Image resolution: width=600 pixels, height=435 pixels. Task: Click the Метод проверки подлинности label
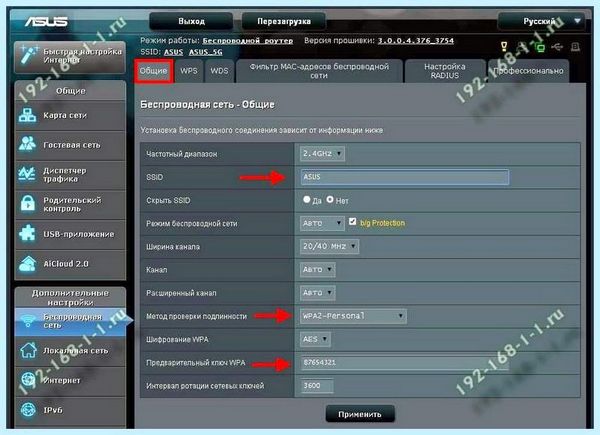point(196,316)
